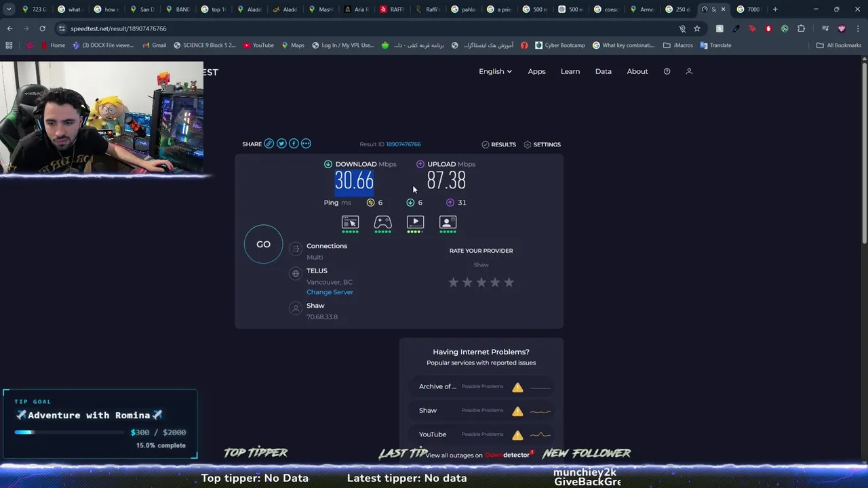Open the YouTube bookmark
The image size is (868, 488).
258,45
